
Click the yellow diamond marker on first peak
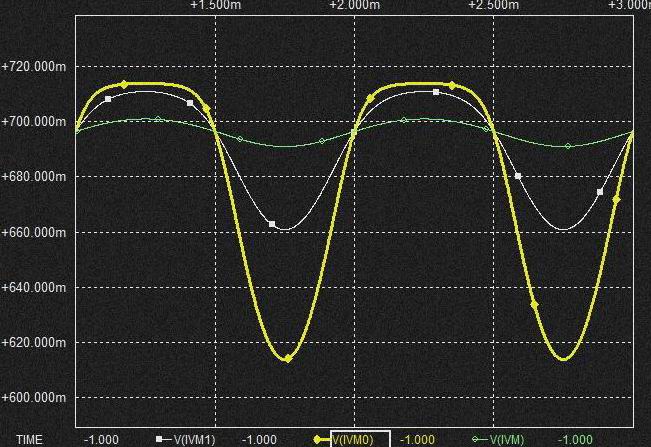[124, 84]
